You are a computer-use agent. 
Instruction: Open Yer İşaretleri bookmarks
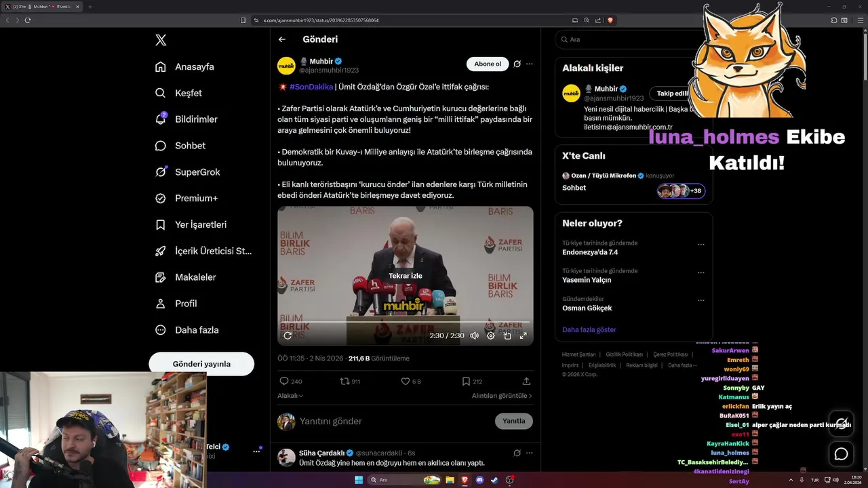[x=191, y=224]
